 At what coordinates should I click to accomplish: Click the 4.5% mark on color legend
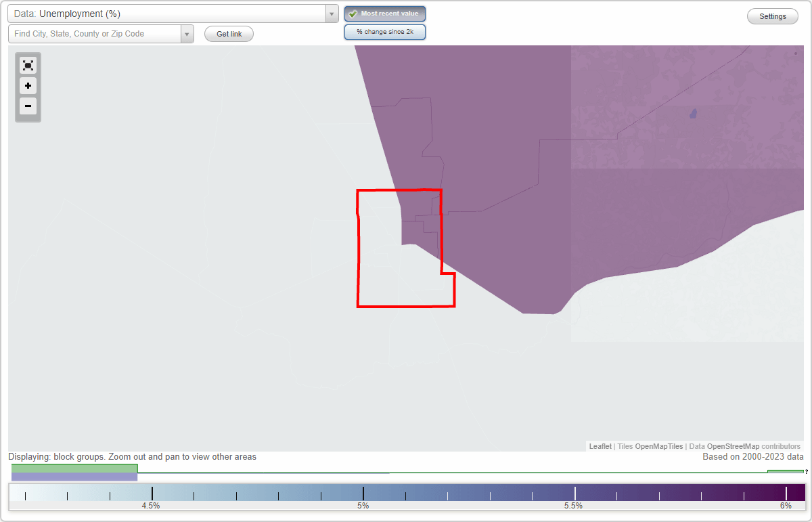point(151,505)
